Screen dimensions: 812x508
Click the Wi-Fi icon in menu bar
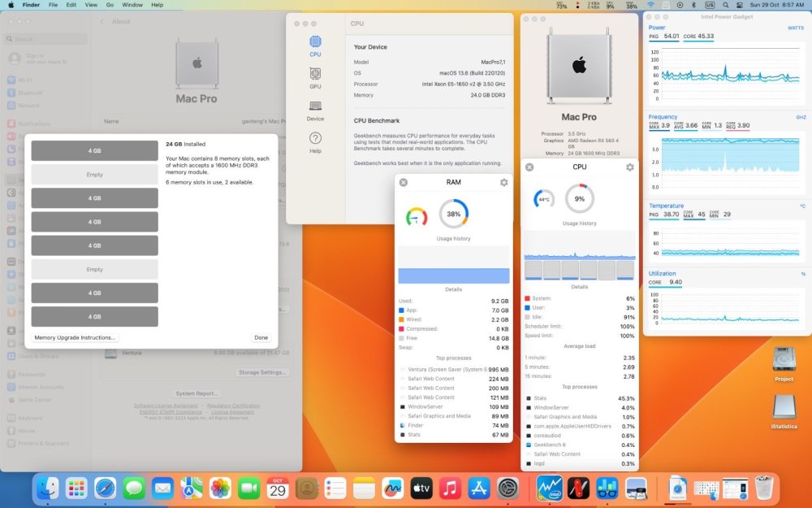point(650,5)
